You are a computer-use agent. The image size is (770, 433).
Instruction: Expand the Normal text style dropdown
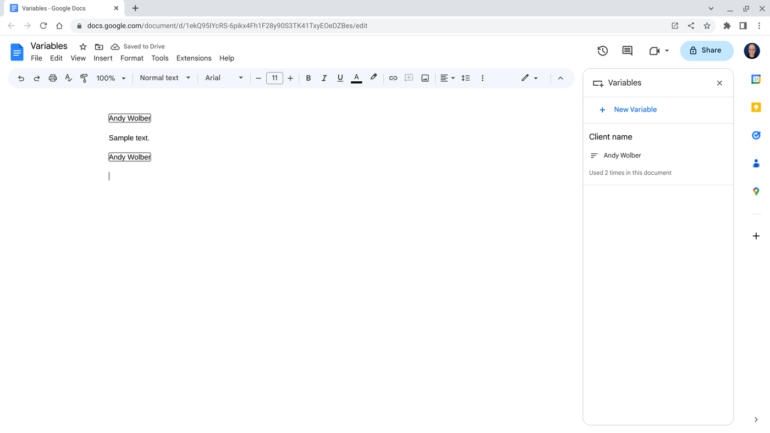pyautogui.click(x=164, y=78)
